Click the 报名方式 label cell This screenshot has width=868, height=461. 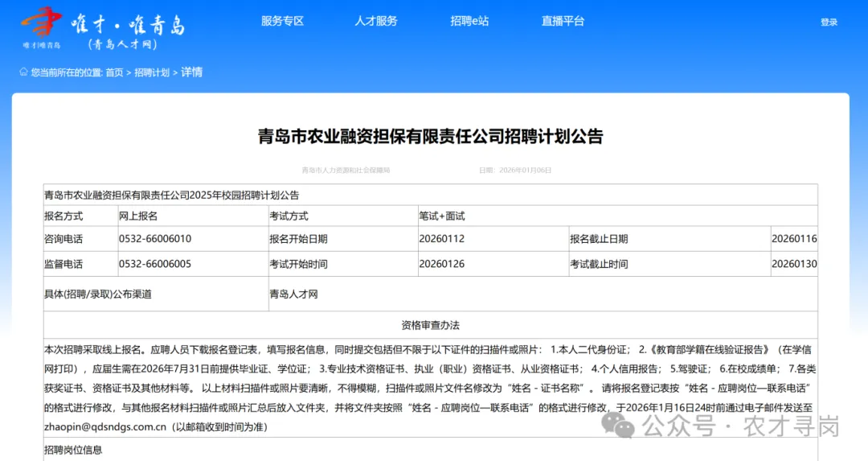point(81,216)
